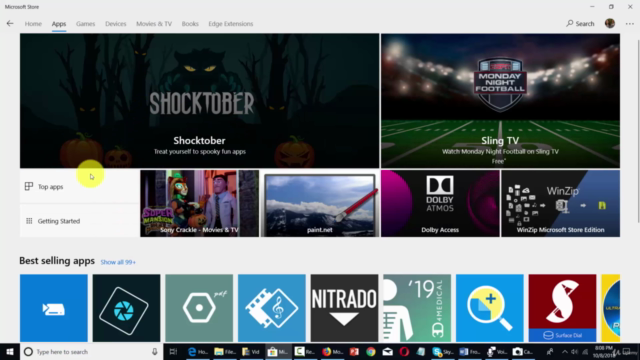Switch to the Games tab
The width and height of the screenshot is (640, 360).
click(85, 24)
